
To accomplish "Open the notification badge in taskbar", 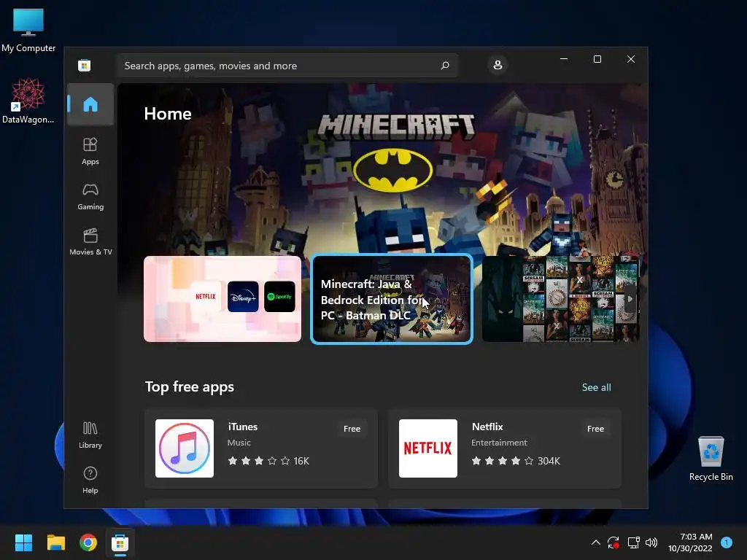I will point(726,542).
